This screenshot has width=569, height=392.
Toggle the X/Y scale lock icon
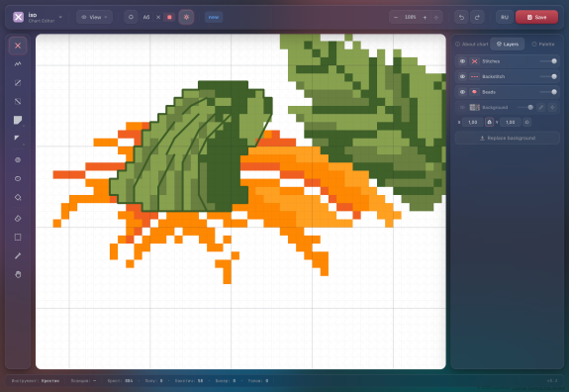(489, 123)
